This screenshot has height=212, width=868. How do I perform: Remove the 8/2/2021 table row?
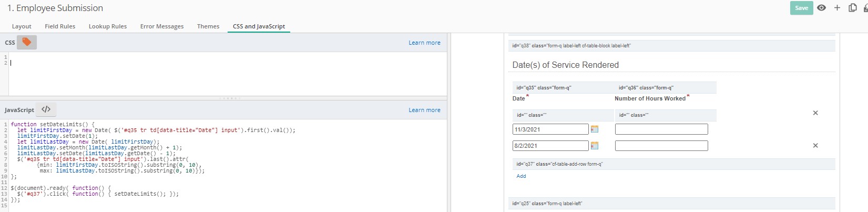[815, 146]
